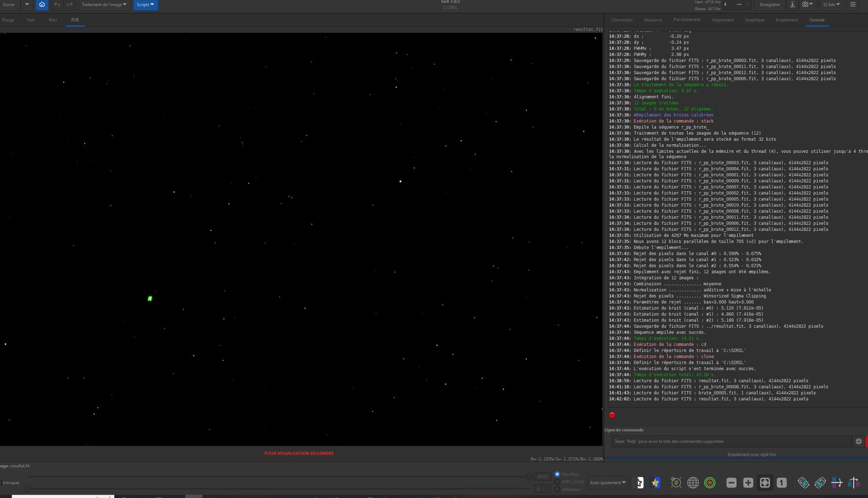Open the Traitement de l'image menu
868x498 pixels.
(x=104, y=5)
